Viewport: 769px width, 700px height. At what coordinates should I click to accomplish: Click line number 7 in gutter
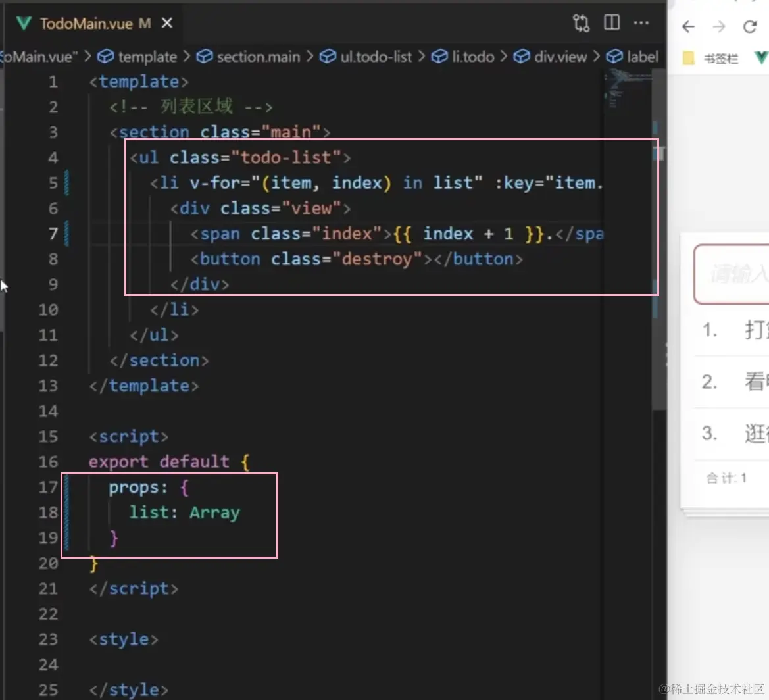click(53, 234)
